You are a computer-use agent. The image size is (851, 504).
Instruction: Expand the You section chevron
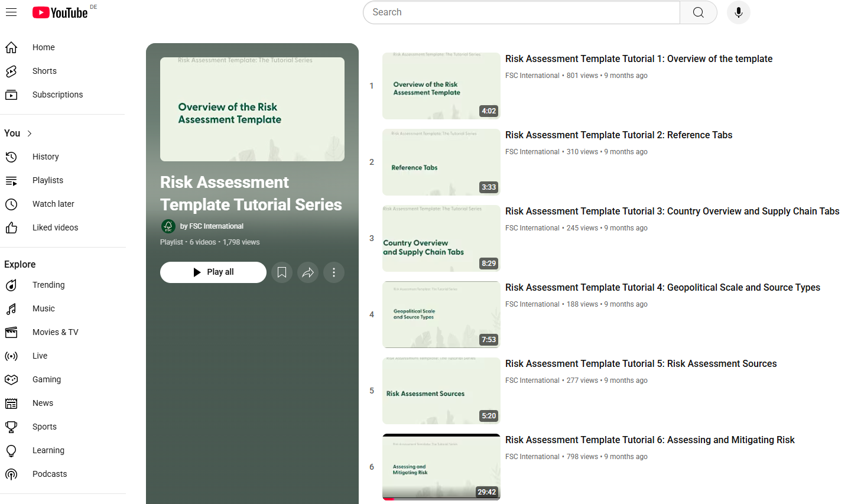coord(30,134)
